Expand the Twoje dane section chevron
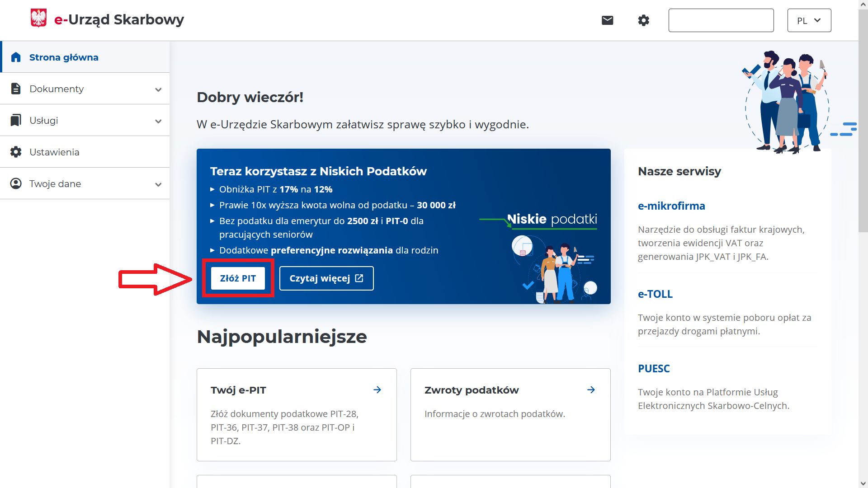868x488 pixels. (x=158, y=184)
